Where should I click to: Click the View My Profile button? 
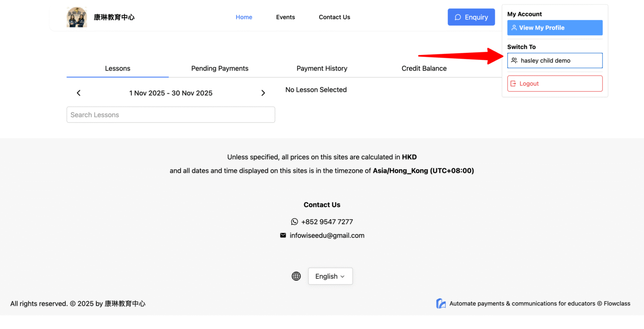(x=555, y=28)
